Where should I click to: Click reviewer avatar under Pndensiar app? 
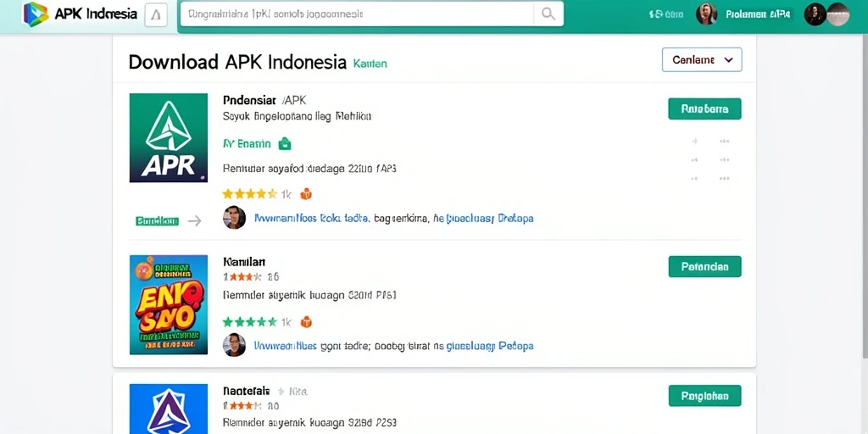pyautogui.click(x=234, y=218)
